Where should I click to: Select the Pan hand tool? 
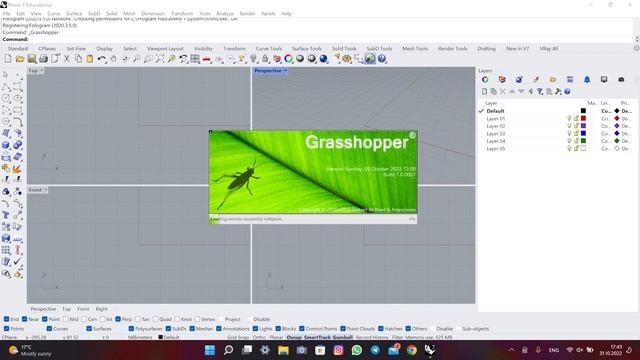click(113, 59)
